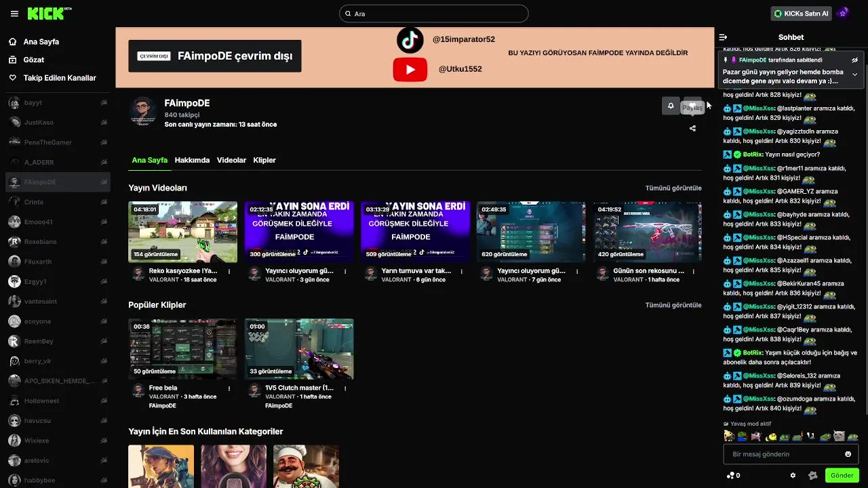Open the 04:19:52 video thumbnail
This screenshot has width=868, height=488.
[648, 232]
